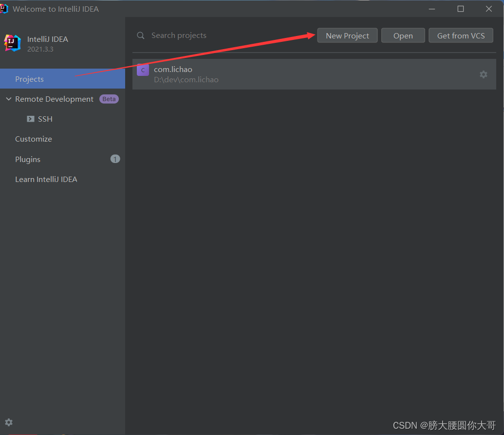This screenshot has width=504, height=435.
Task: Minimize the Welcome window
Action: click(431, 9)
